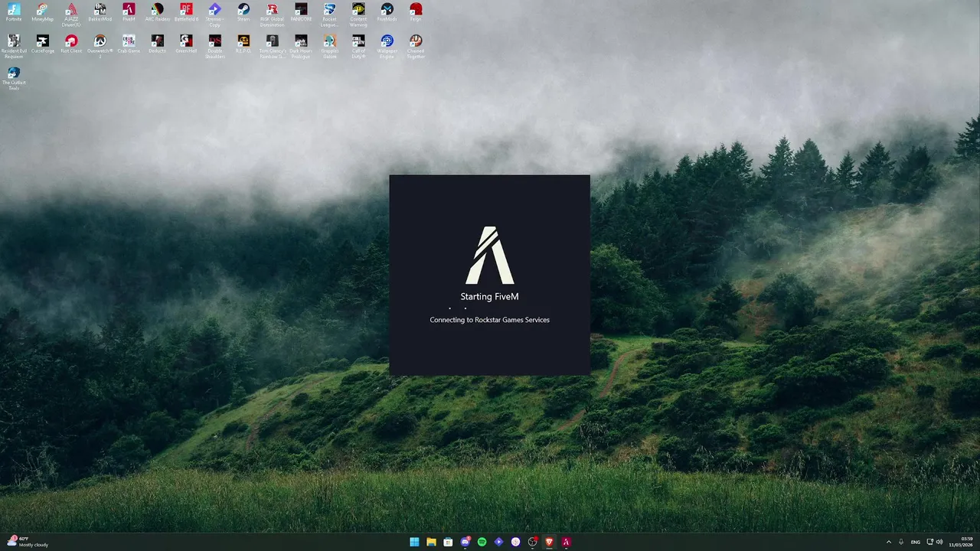The width and height of the screenshot is (980, 551).
Task: Select the RISK Global Domination icon
Action: (x=272, y=15)
